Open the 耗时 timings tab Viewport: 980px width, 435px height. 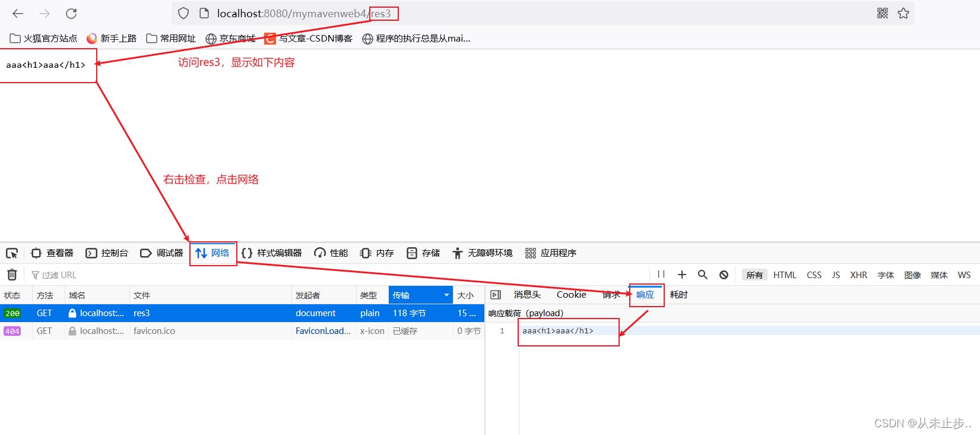[x=678, y=295]
